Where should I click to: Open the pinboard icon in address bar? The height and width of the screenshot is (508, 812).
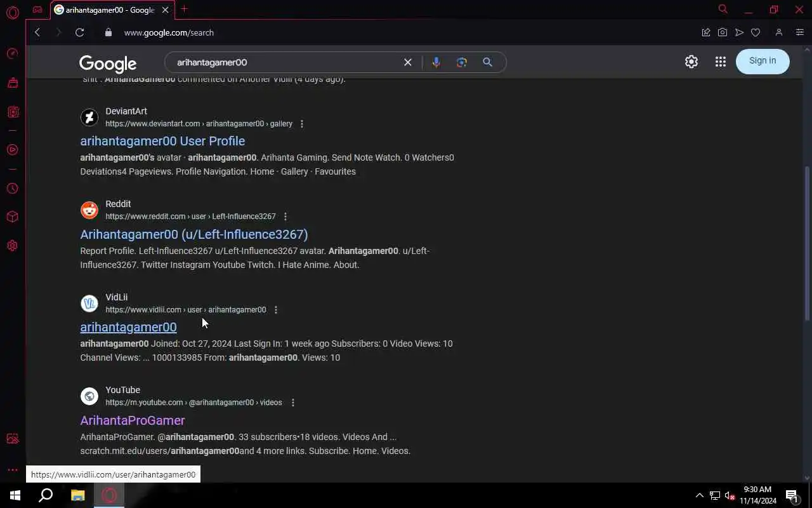coord(705,32)
